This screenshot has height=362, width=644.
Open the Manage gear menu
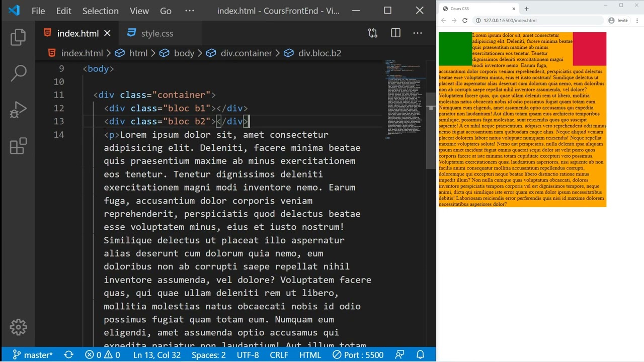pos(18,327)
